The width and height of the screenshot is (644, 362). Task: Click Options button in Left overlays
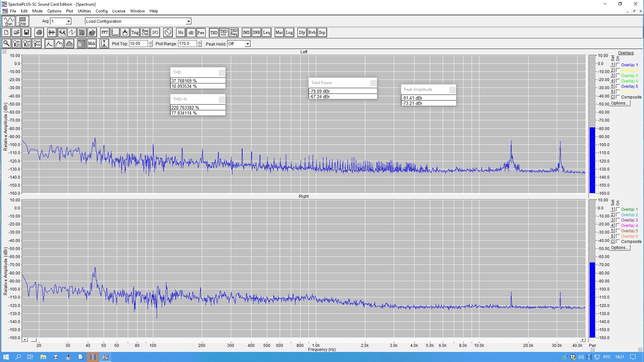(x=620, y=103)
